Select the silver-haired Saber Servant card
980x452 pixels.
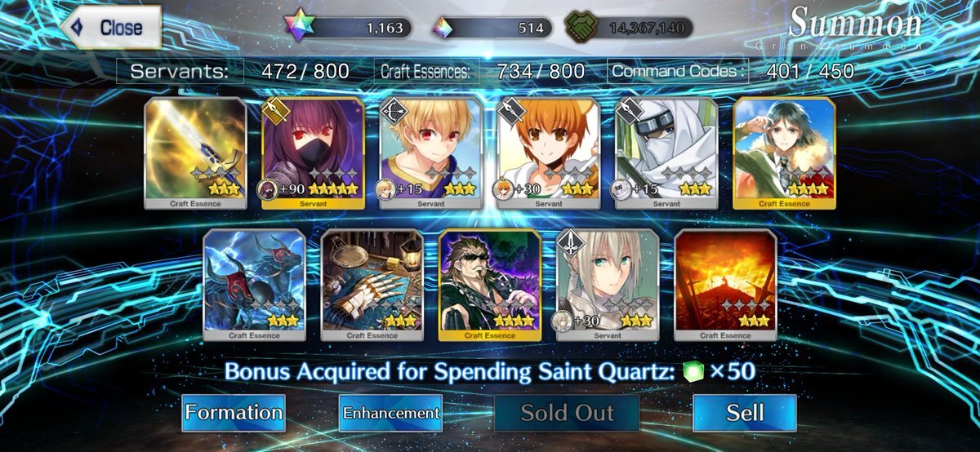coord(607,284)
